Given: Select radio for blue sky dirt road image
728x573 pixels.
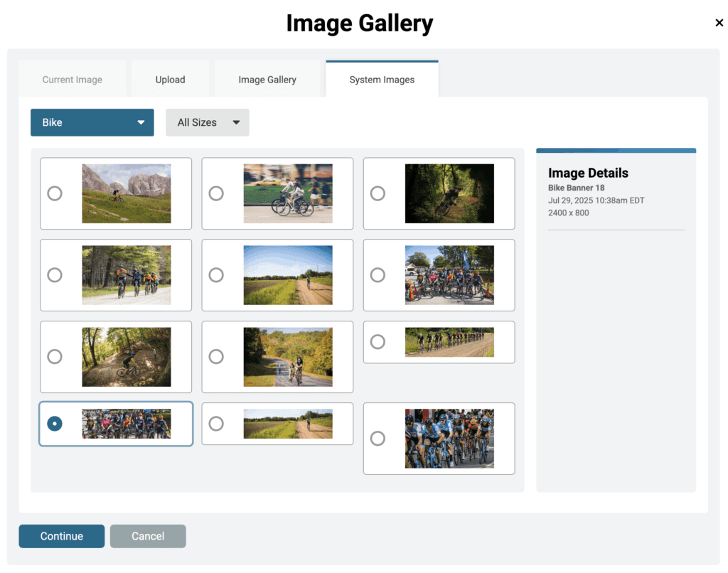Looking at the screenshot, I should point(216,275).
